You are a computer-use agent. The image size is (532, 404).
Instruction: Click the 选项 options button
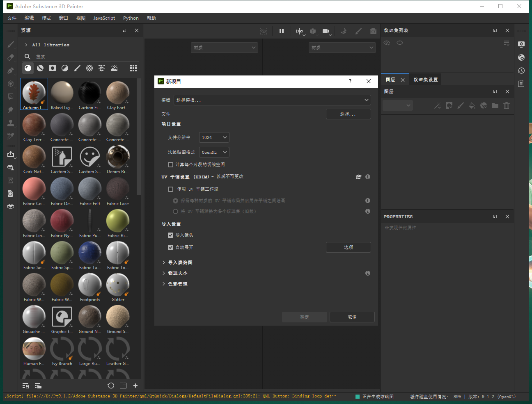coord(349,247)
